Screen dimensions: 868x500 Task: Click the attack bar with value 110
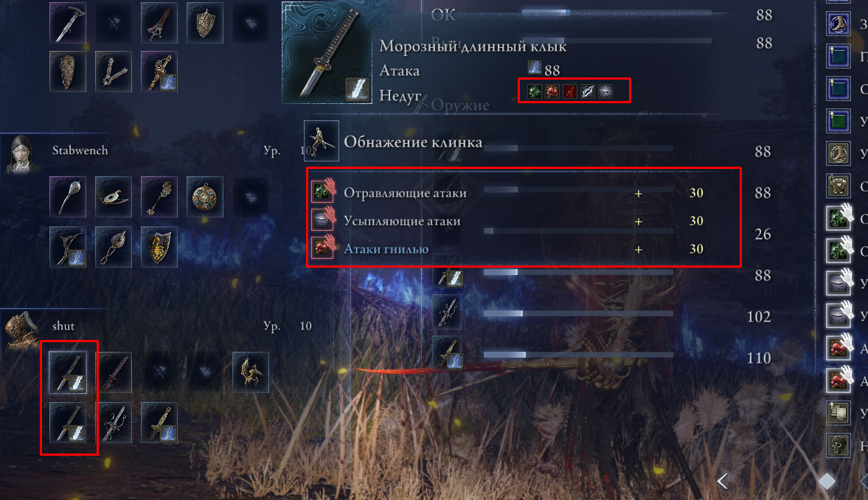[578, 355]
